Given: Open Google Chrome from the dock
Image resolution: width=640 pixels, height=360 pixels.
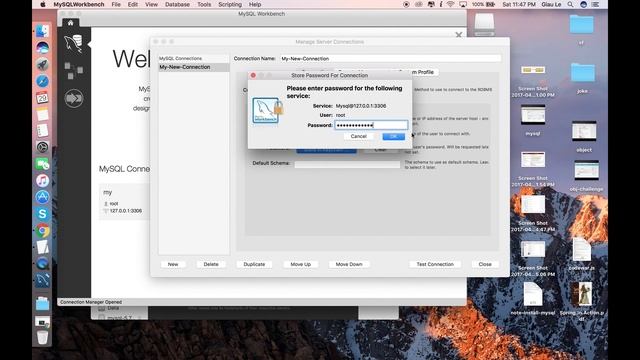Looking at the screenshot, I should click(42, 231).
